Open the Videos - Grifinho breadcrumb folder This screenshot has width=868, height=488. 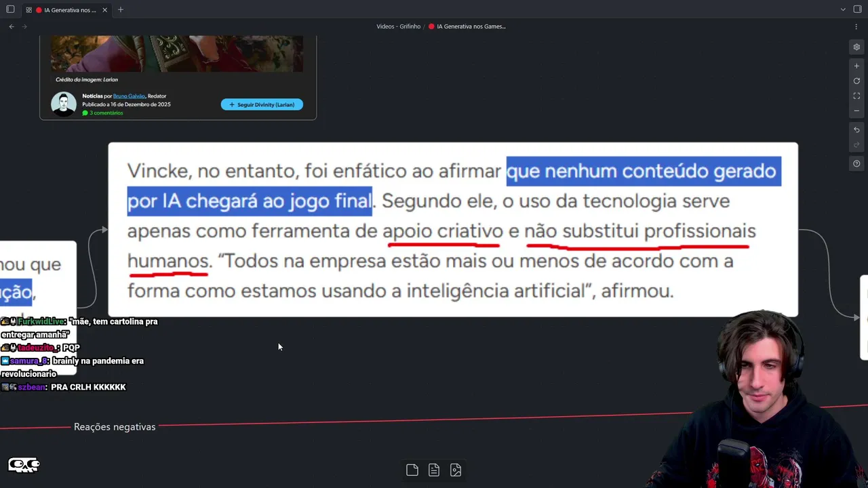pos(398,26)
